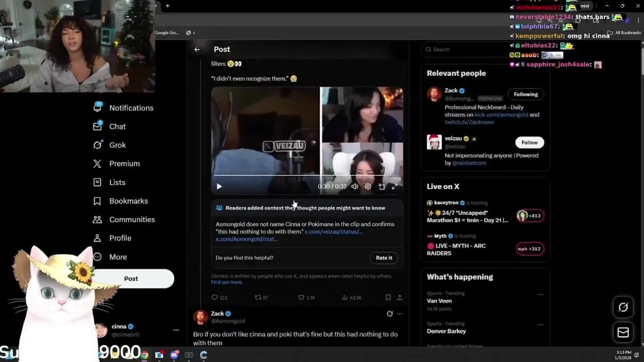Open the floating Messages envelope button
The width and height of the screenshot is (644, 362).
(623, 332)
